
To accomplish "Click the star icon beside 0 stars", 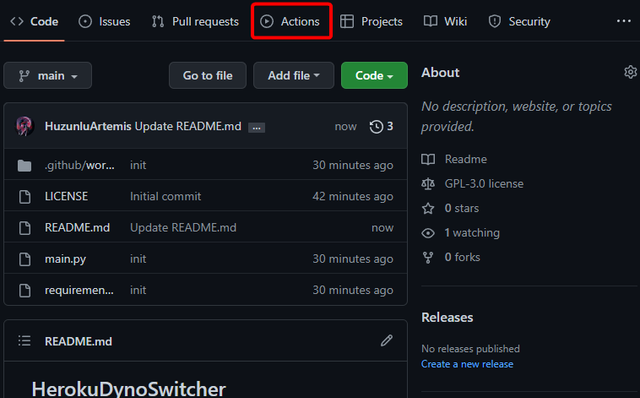I will point(428,209).
